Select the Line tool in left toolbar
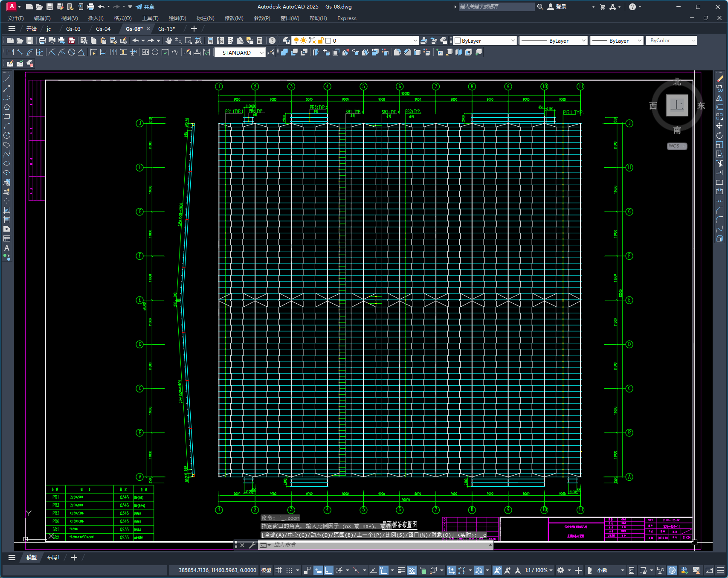The height and width of the screenshot is (578, 728). [7, 79]
